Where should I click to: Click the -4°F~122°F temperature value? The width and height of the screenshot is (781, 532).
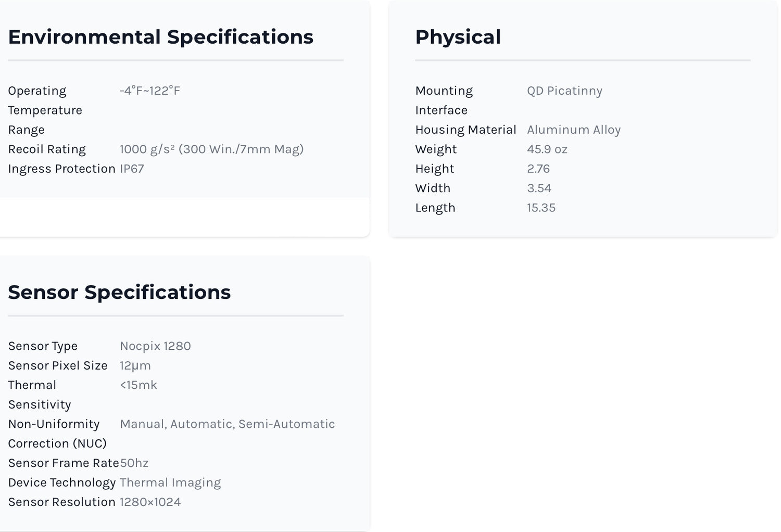click(x=150, y=91)
